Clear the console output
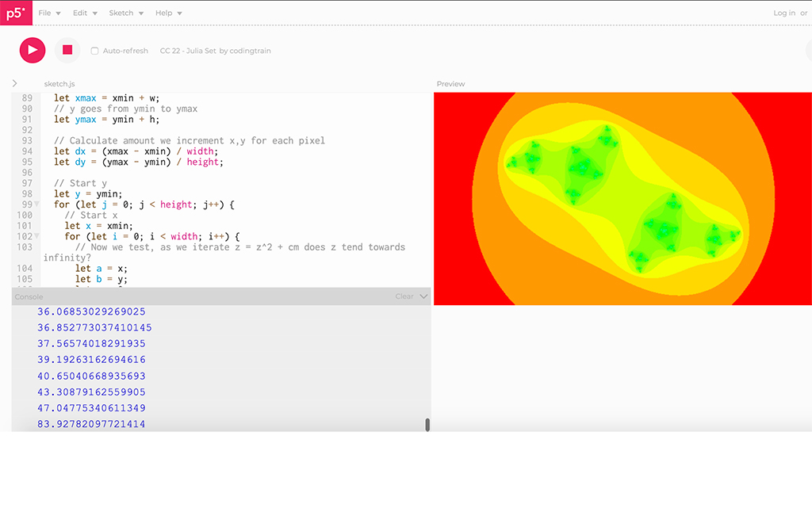This screenshot has height=531, width=812. 404,296
